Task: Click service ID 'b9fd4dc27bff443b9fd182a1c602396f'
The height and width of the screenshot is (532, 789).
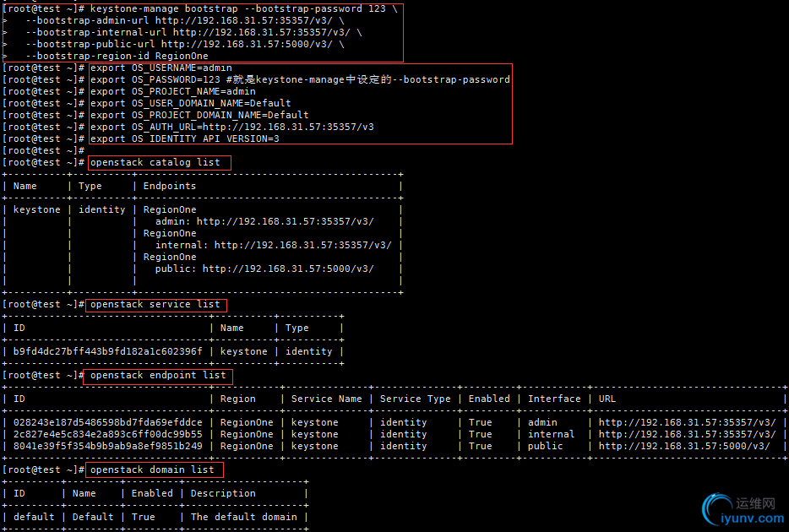Action: (107, 351)
